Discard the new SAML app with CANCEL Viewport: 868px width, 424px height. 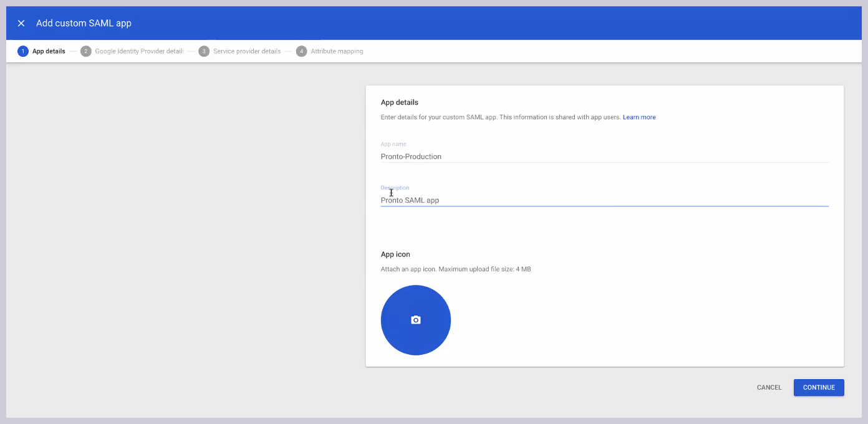(769, 387)
